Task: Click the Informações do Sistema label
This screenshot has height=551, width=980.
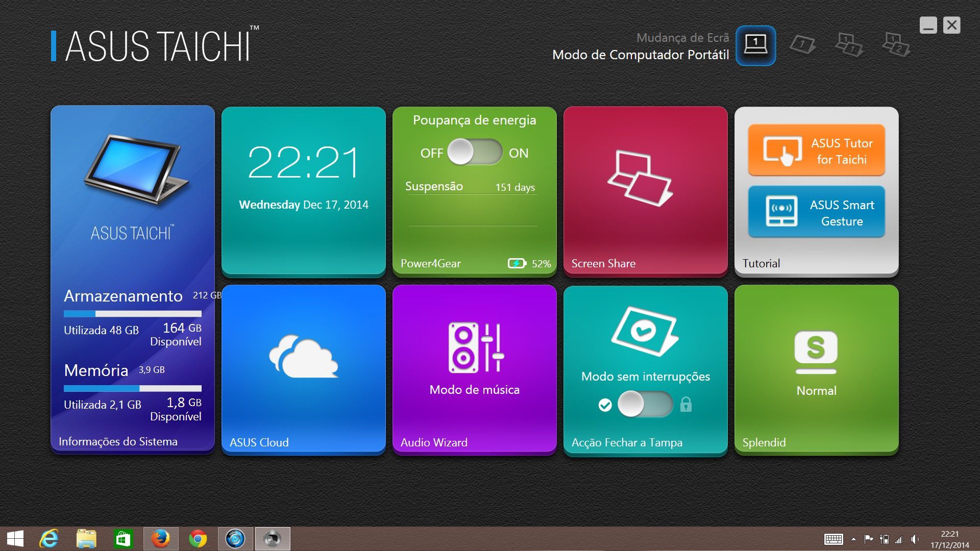Action: point(118,441)
